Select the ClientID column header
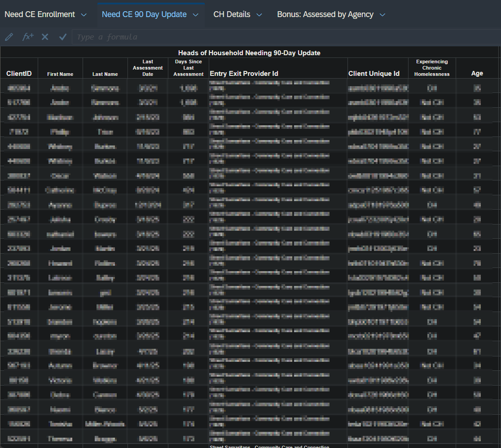The width and height of the screenshot is (501, 448). [x=19, y=74]
